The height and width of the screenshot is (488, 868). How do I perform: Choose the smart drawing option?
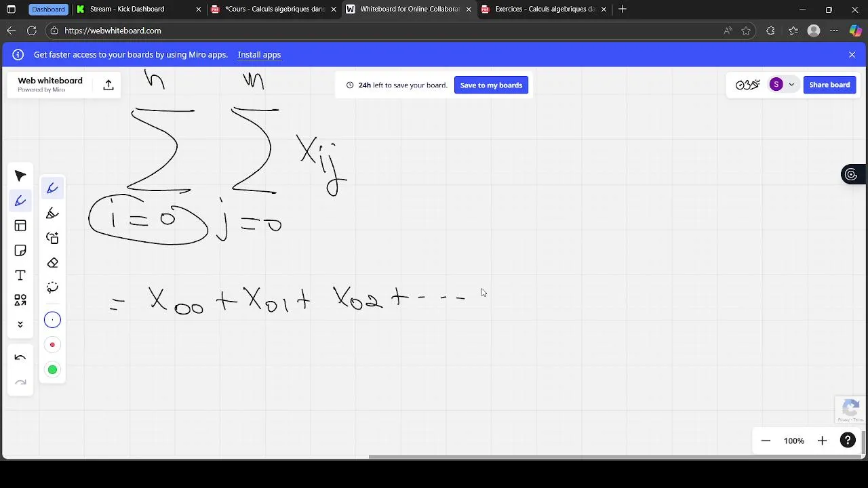coord(52,238)
